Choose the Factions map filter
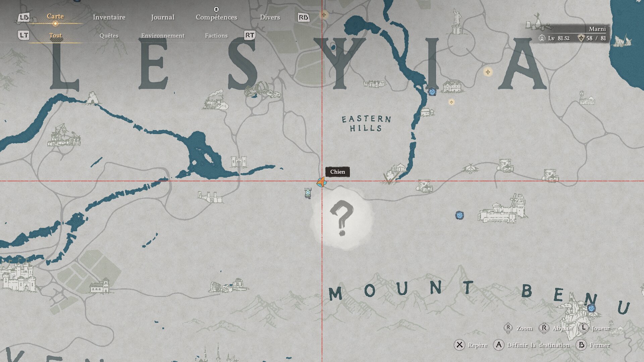 tap(216, 36)
